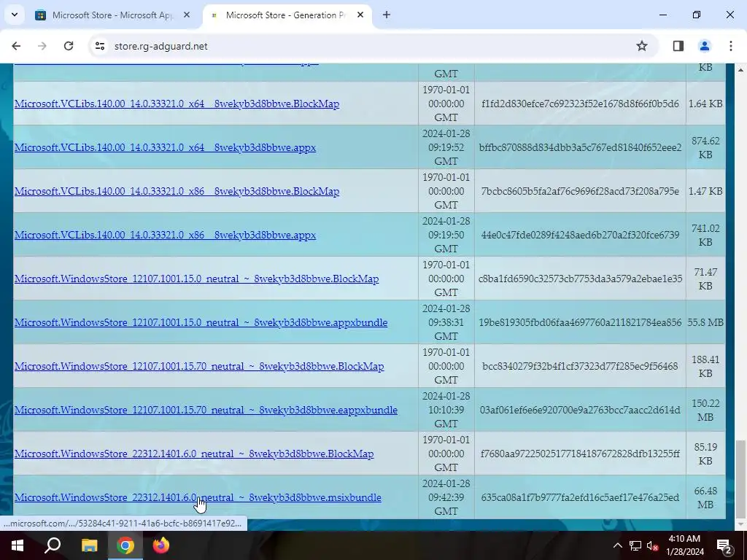Launch Firefox from the taskbar
Screen dimensions: 747x560
[161, 545]
